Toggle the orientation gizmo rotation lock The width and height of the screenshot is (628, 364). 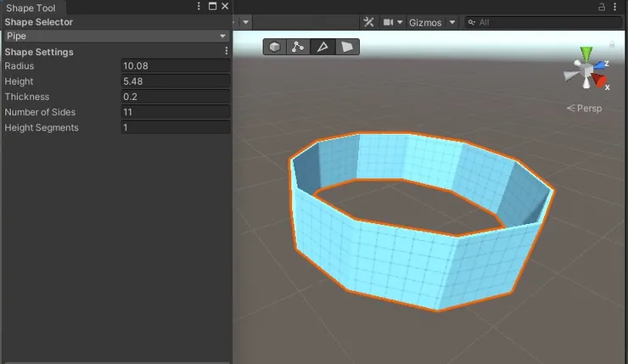point(612,44)
